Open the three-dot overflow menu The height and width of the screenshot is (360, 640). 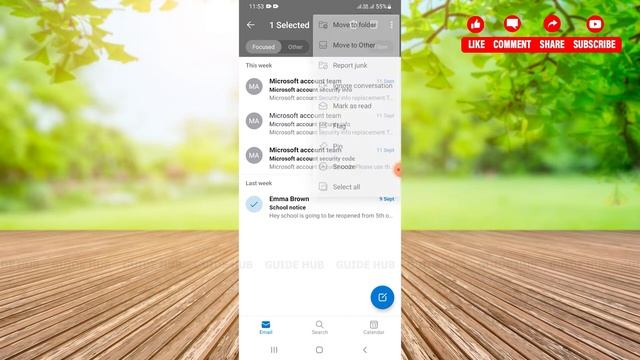391,25
